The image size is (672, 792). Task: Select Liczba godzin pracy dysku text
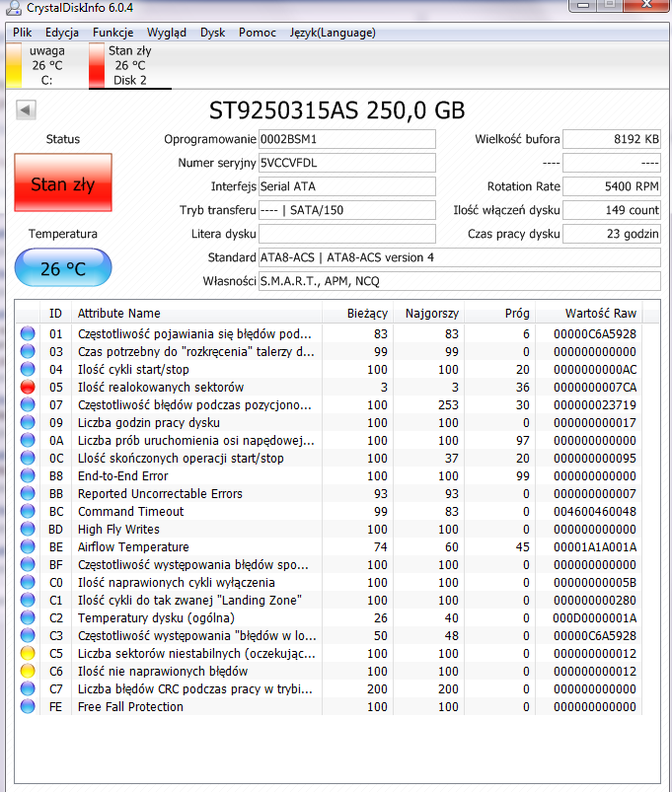click(149, 423)
